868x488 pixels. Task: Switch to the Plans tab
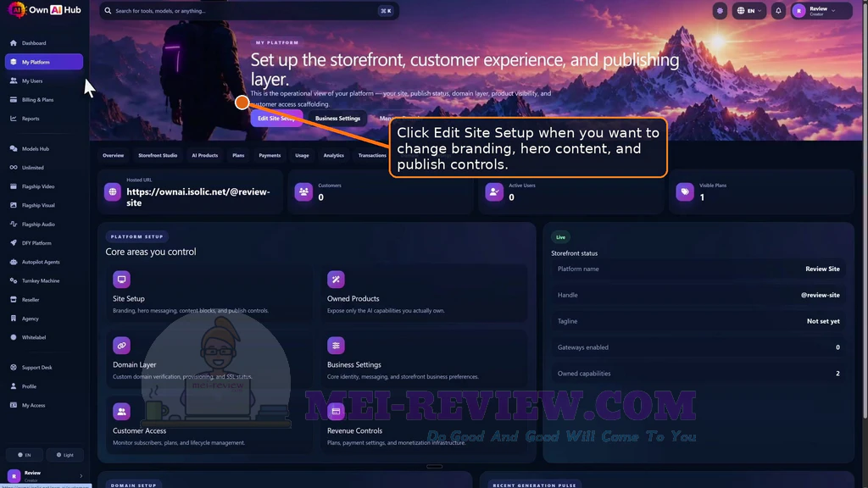[x=238, y=156]
